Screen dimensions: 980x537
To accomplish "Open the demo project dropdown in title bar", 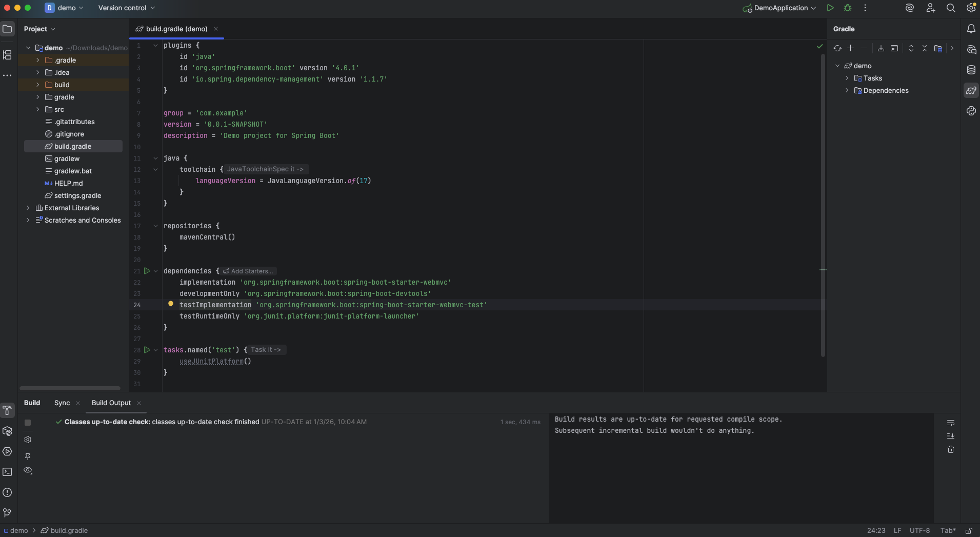I will [x=64, y=8].
